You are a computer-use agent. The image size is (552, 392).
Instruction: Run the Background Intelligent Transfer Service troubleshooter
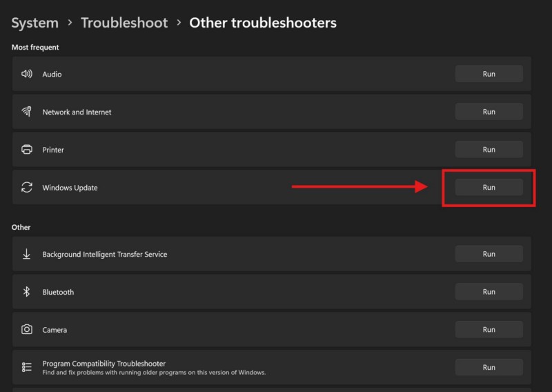pos(489,254)
